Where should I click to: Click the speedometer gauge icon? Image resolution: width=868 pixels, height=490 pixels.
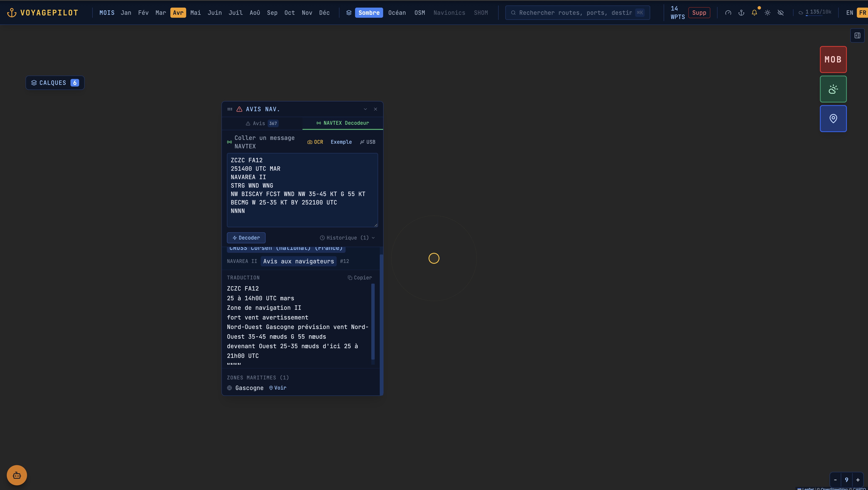click(728, 13)
